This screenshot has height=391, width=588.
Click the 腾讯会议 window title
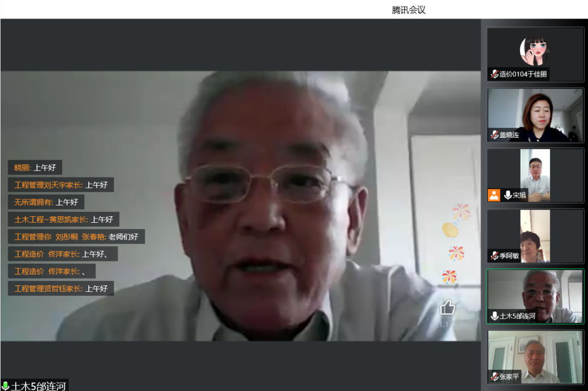pos(408,10)
